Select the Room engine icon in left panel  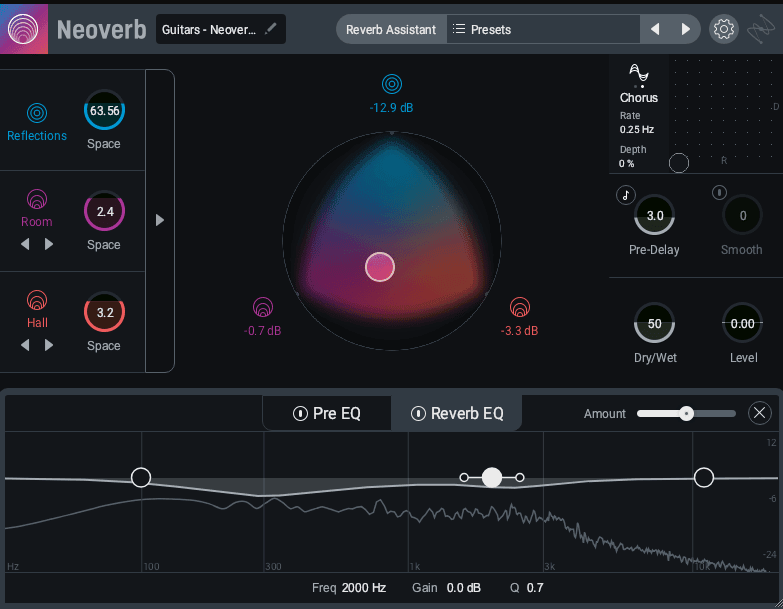[x=37, y=199]
